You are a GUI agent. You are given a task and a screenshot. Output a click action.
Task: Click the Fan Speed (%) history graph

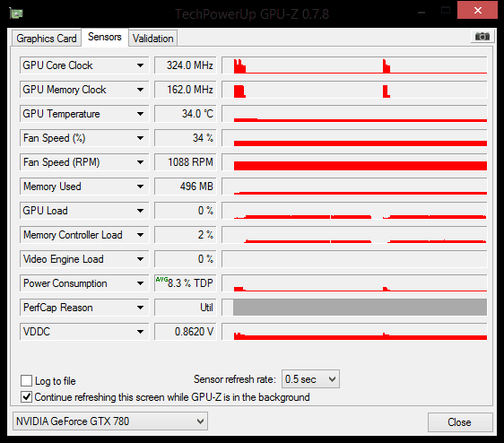(x=354, y=138)
